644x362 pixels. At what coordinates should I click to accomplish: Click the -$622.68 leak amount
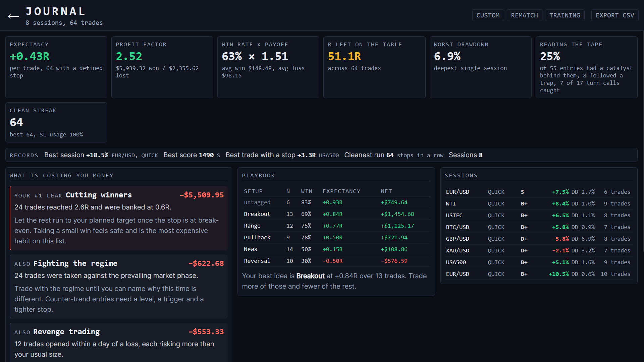coord(206,263)
